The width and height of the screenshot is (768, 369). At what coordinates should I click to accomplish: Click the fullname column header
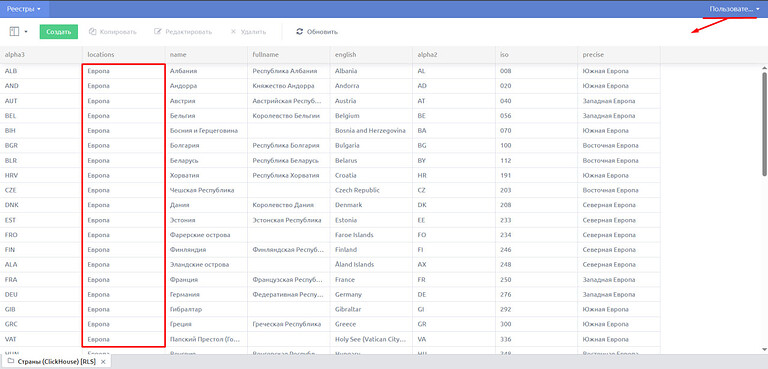click(x=289, y=55)
